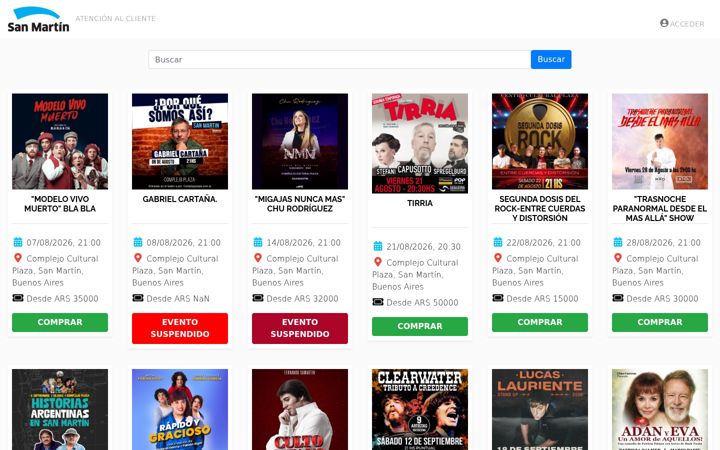720x450 pixels.
Task: Click the date text 28/08/2026, 21:00
Action: [664, 242]
